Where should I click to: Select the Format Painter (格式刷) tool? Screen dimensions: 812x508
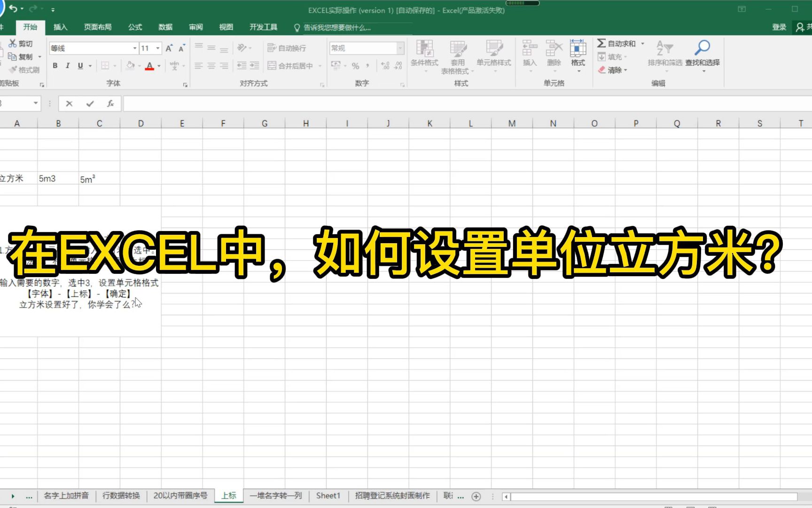[x=24, y=70]
